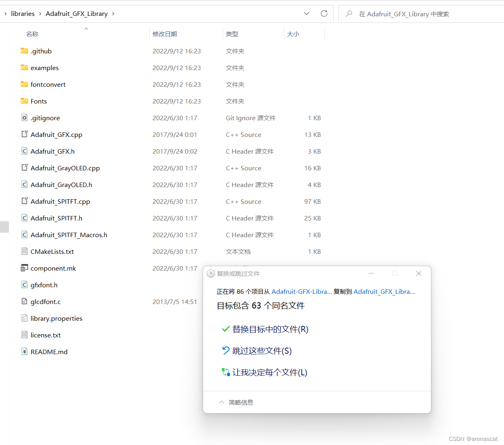504x445 pixels.
Task: Expand the chevron before libraries breadcrumb
Action: click(x=5, y=14)
